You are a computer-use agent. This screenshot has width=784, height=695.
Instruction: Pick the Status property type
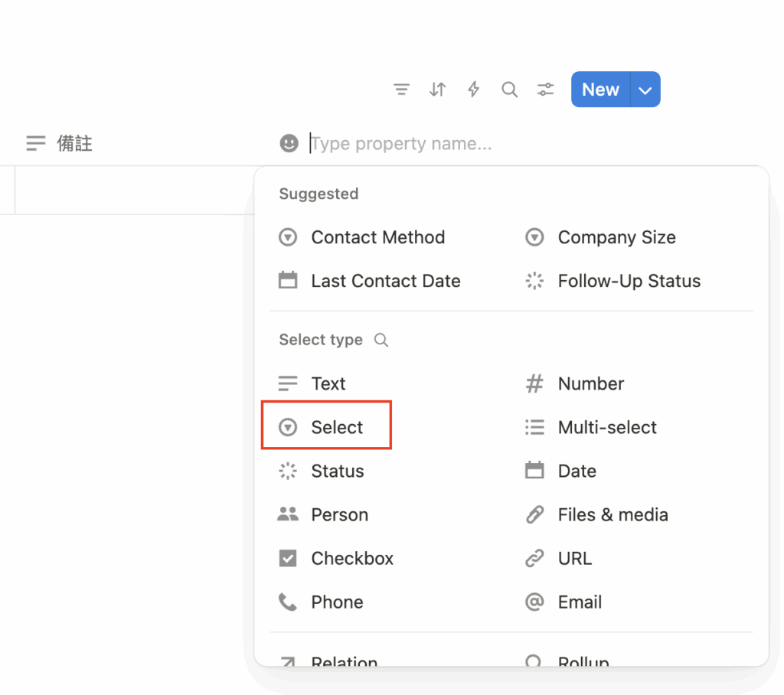321,471
